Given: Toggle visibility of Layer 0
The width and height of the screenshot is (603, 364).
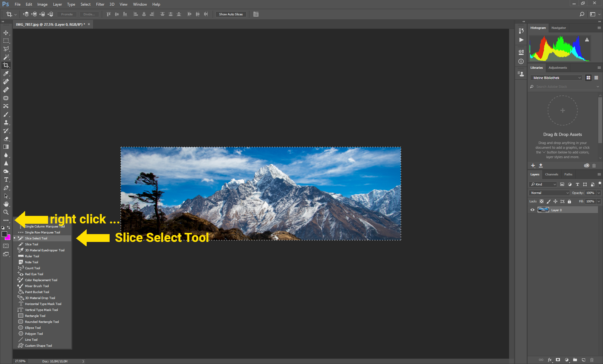Looking at the screenshot, I should (532, 210).
